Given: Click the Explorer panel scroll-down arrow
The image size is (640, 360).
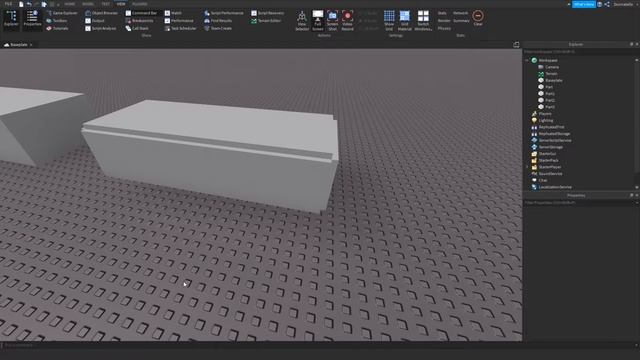Looking at the screenshot, I should [x=637, y=188].
